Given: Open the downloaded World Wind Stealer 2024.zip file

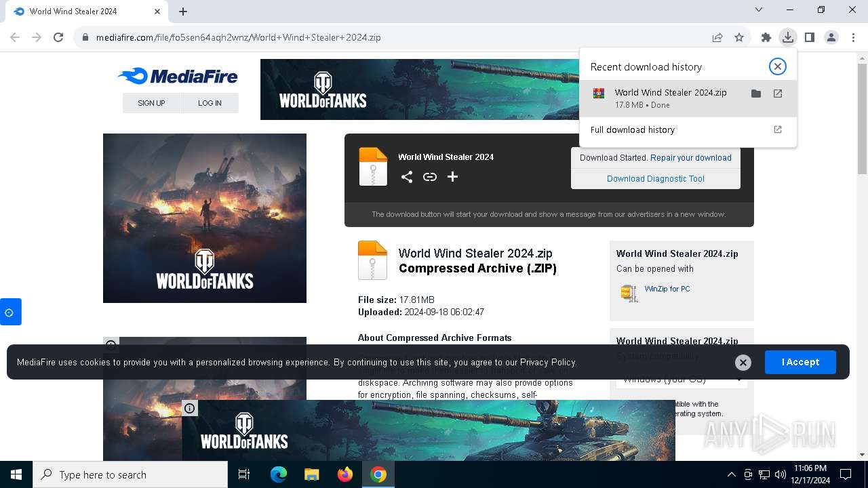Looking at the screenshot, I should coord(778,94).
